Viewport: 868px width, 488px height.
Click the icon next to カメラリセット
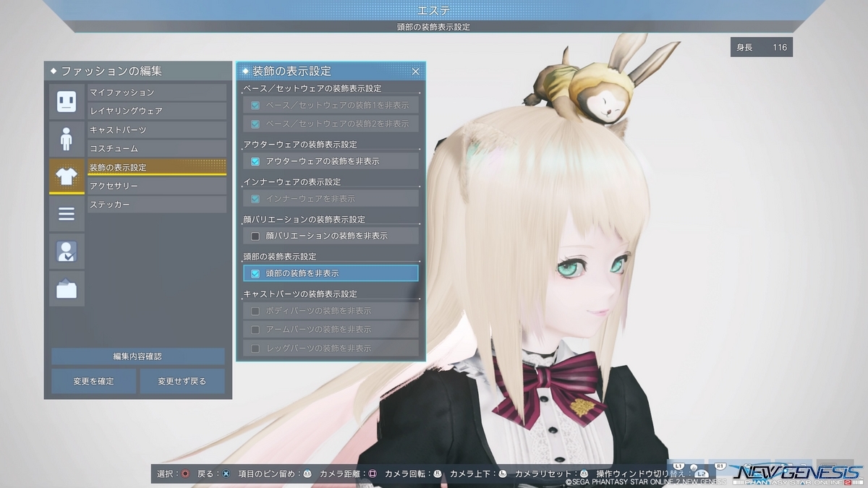pos(584,474)
